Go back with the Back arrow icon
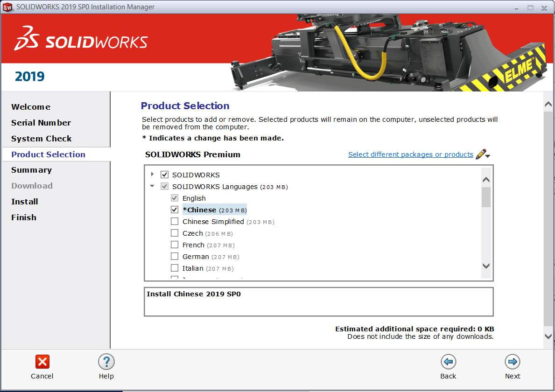 pyautogui.click(x=448, y=362)
